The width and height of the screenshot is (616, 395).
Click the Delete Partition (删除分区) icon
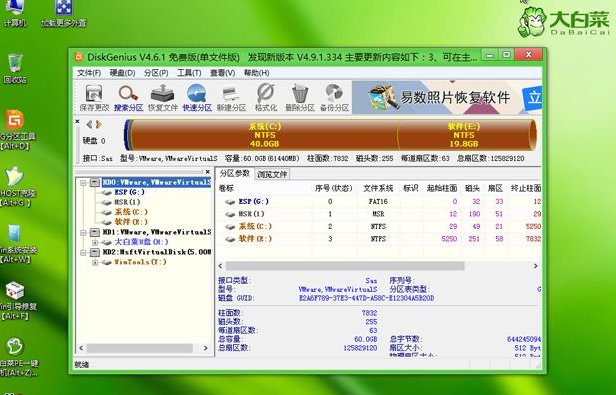pyautogui.click(x=300, y=98)
